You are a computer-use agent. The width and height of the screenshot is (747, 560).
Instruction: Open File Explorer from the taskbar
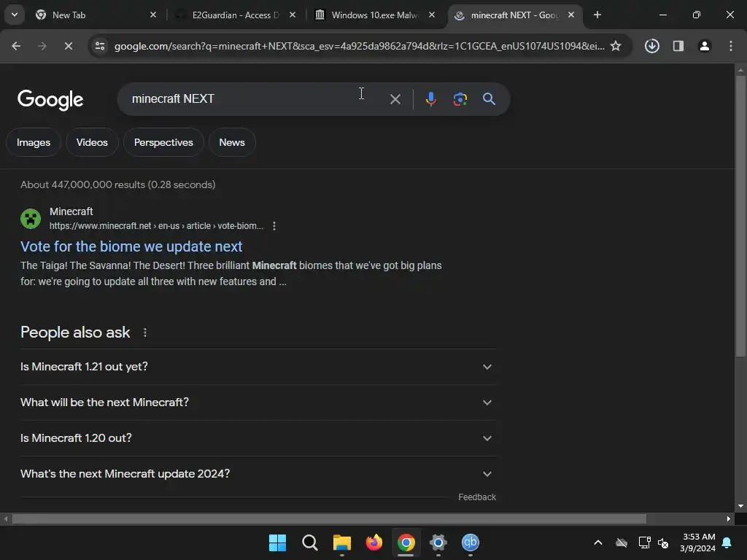(x=341, y=542)
